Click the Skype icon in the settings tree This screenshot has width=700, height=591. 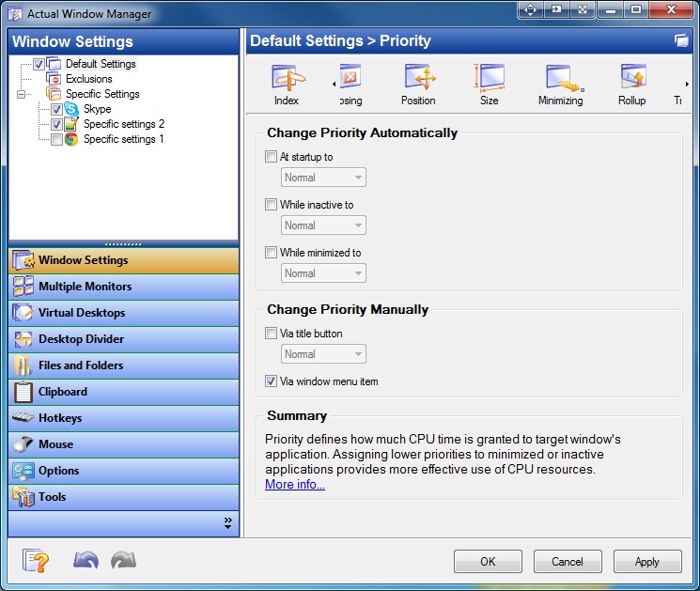pyautogui.click(x=71, y=109)
